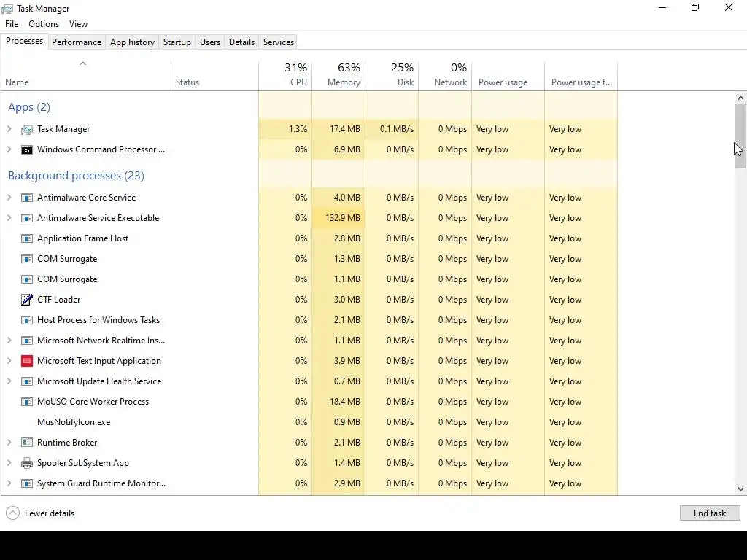747x560 pixels.
Task: Switch to the App history tab
Action: point(133,42)
